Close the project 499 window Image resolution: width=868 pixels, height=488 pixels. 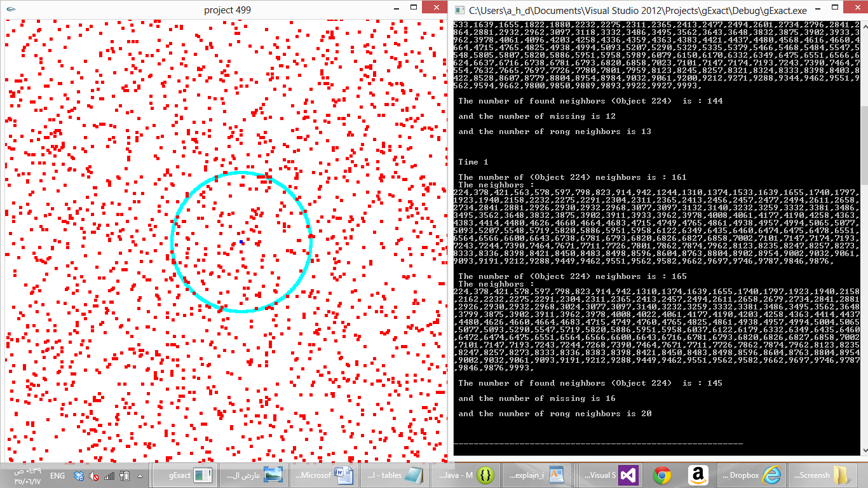tap(435, 7)
